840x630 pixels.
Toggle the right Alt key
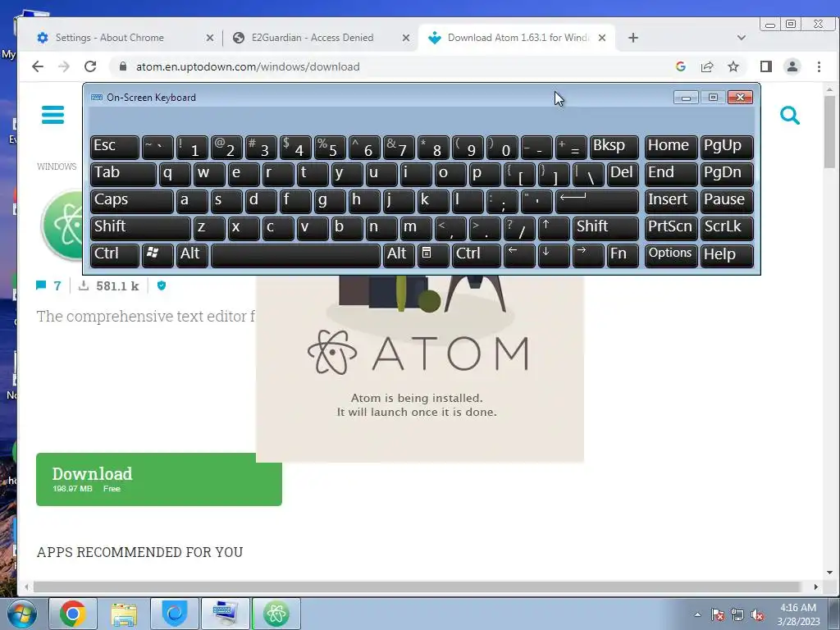point(398,255)
